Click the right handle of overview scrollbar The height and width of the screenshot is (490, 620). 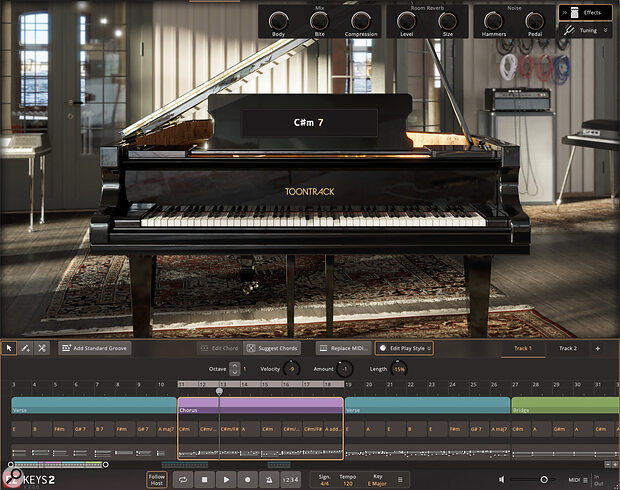click(x=106, y=465)
